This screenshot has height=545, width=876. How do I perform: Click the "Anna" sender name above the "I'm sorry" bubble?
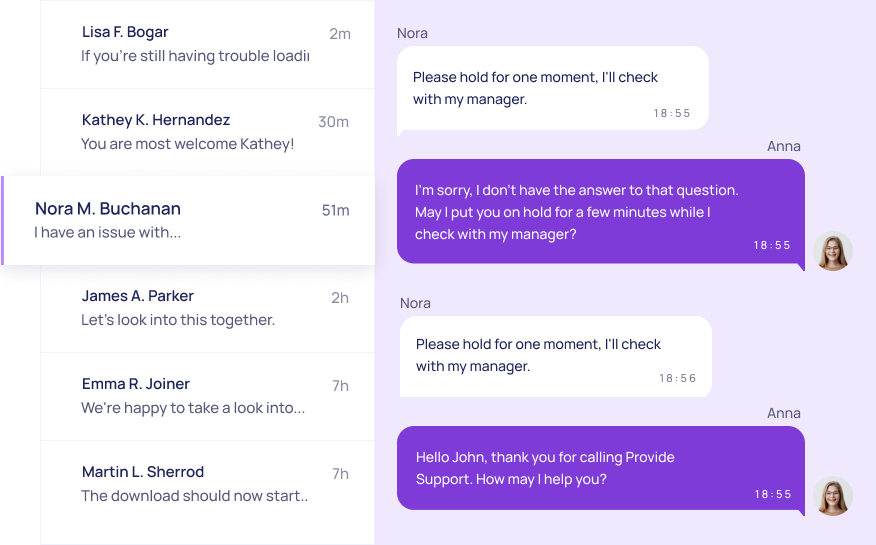[x=783, y=146]
